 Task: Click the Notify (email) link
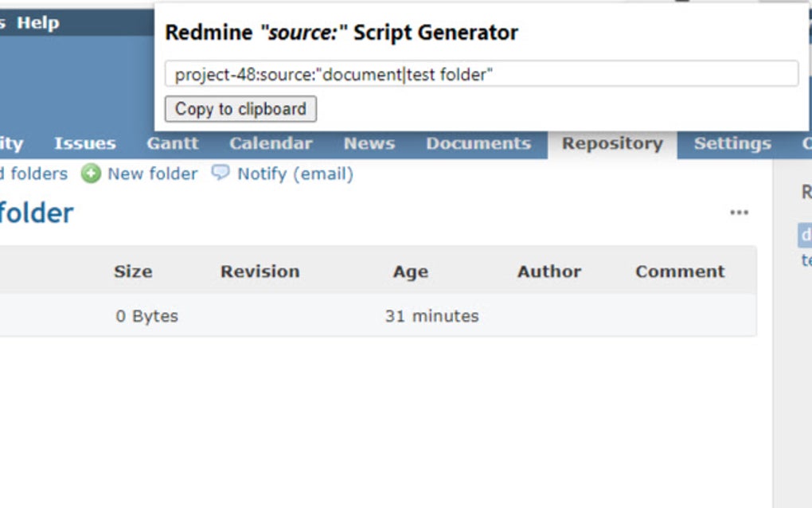tap(294, 174)
